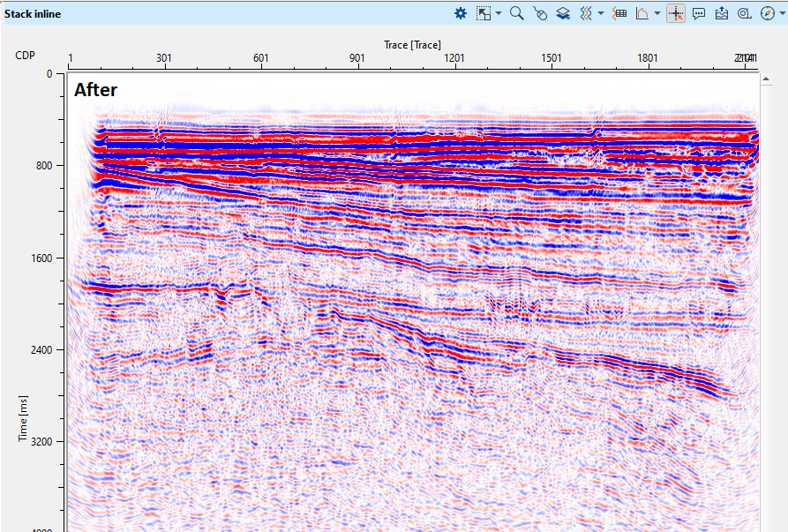Image resolution: width=788 pixels, height=532 pixels.
Task: Click the mouse interaction mode icon
Action: pyautogui.click(x=540, y=13)
